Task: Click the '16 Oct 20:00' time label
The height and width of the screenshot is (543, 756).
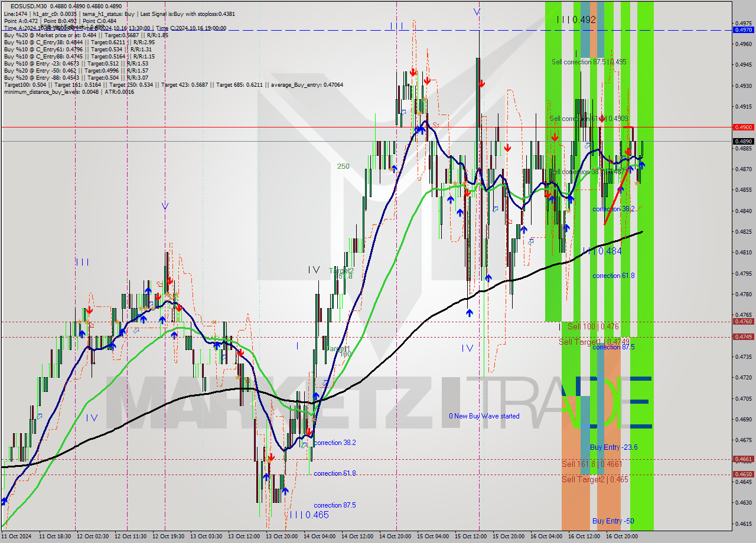Action: pos(622,537)
